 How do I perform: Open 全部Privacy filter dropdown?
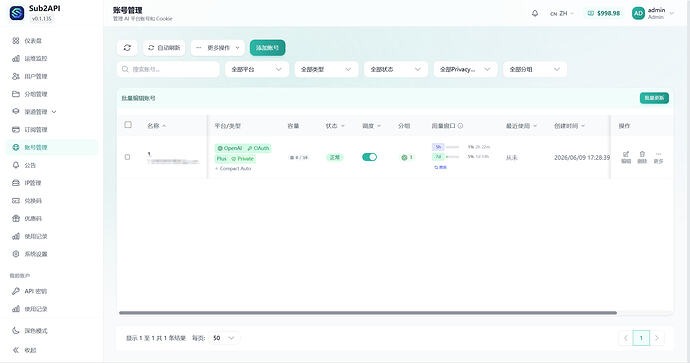(466, 69)
